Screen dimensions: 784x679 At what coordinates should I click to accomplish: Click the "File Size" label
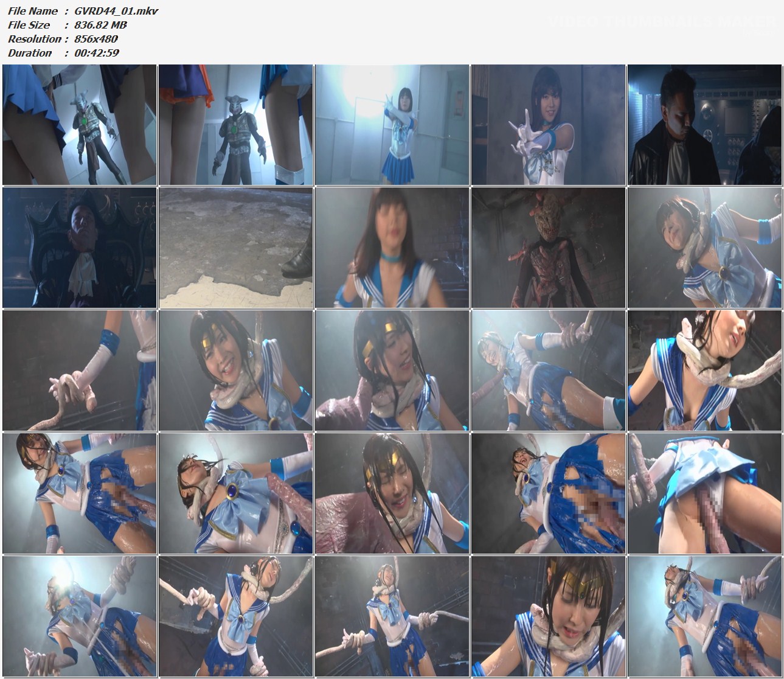pyautogui.click(x=29, y=25)
